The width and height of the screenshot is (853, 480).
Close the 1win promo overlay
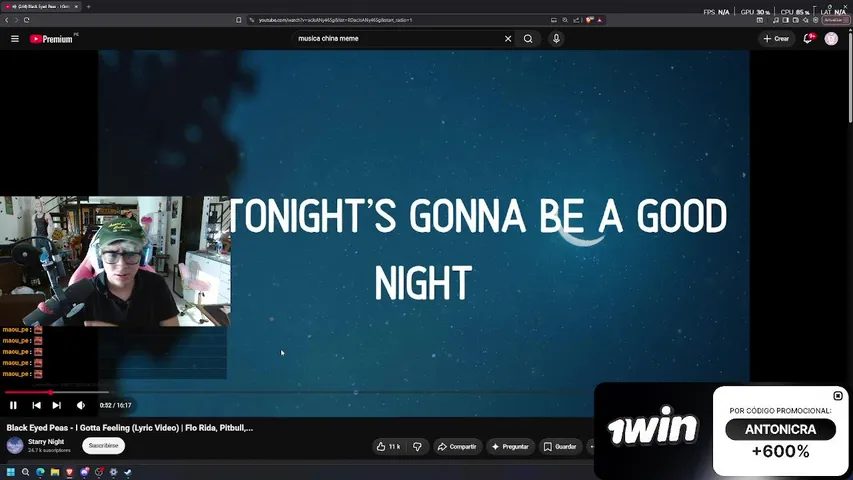[x=838, y=396]
